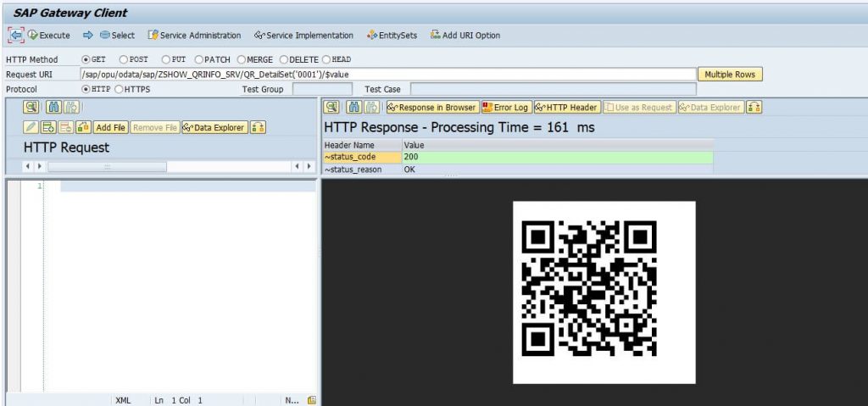Click the magnifier detail icon in response pane

(331, 108)
